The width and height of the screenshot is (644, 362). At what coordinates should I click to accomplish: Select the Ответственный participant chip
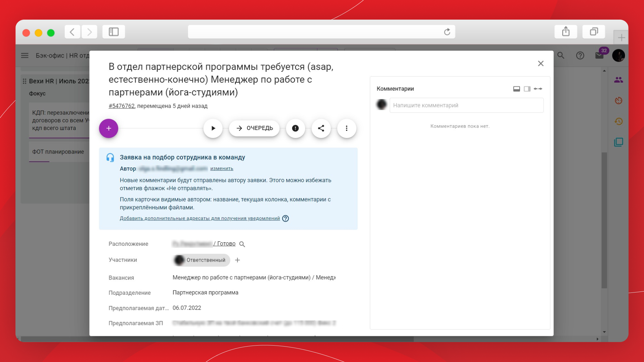tap(201, 260)
